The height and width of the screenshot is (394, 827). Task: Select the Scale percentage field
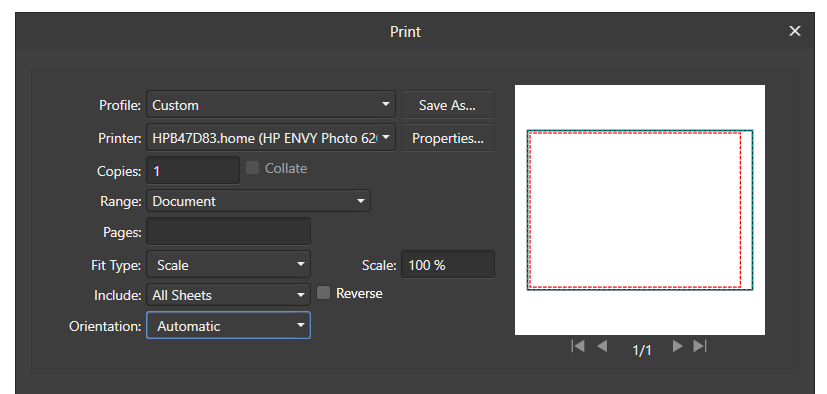(x=448, y=264)
